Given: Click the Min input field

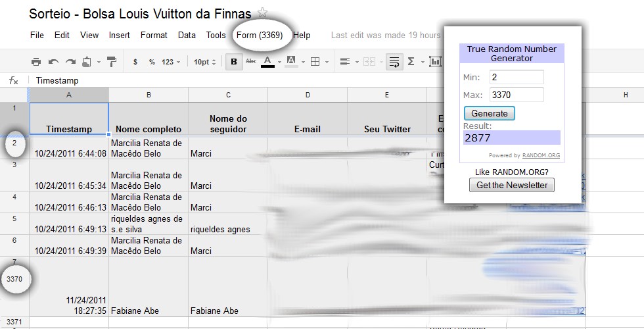Looking at the screenshot, I should tap(517, 78).
